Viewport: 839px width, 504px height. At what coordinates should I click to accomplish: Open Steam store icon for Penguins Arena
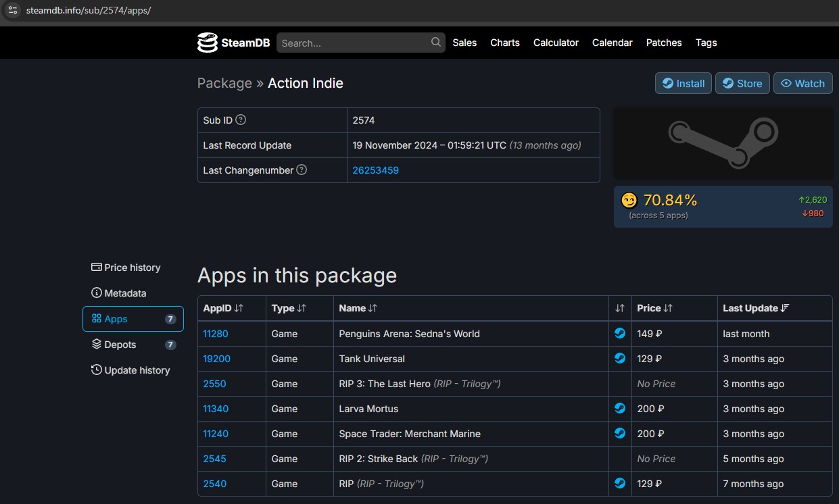[619, 334]
